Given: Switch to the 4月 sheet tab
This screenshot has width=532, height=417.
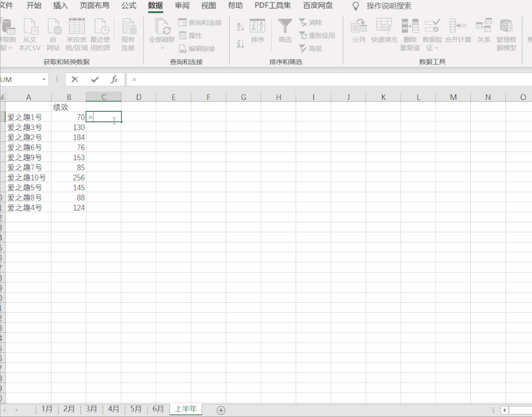Looking at the screenshot, I should click(x=114, y=409).
